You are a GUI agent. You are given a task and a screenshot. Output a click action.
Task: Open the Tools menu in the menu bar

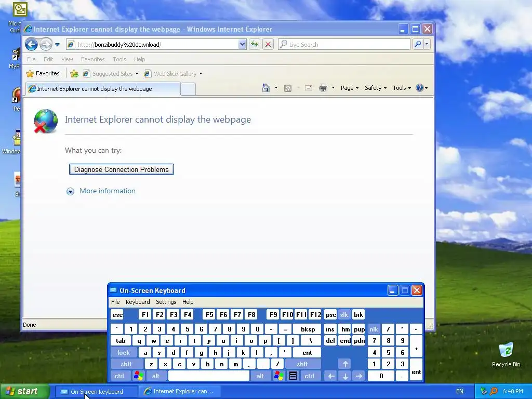pos(119,59)
